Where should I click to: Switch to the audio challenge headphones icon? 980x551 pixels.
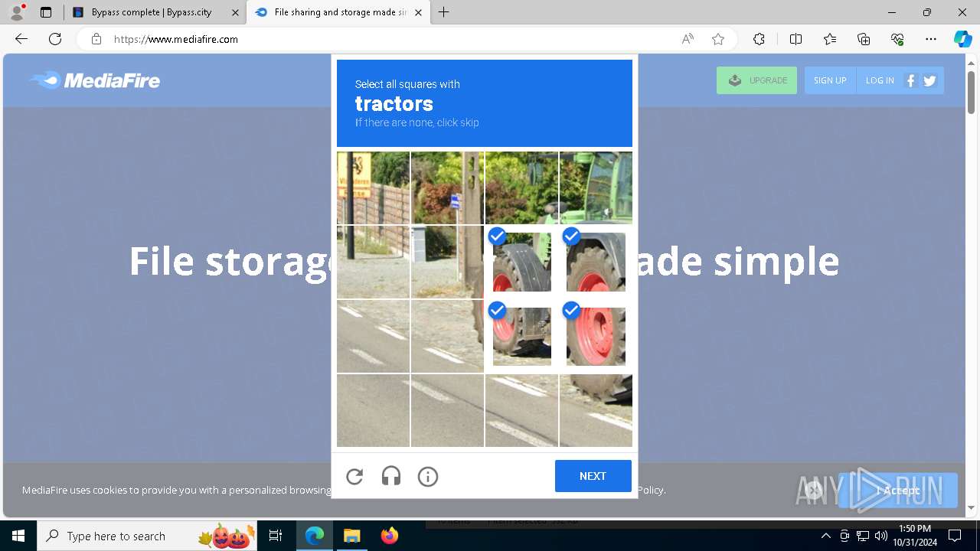pos(391,477)
